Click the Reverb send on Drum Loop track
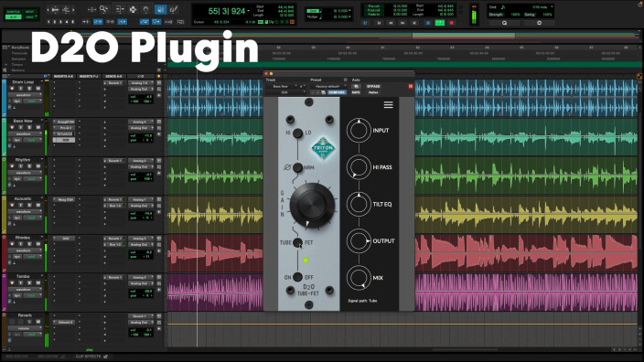The height and width of the screenshot is (362, 644). coord(114,83)
